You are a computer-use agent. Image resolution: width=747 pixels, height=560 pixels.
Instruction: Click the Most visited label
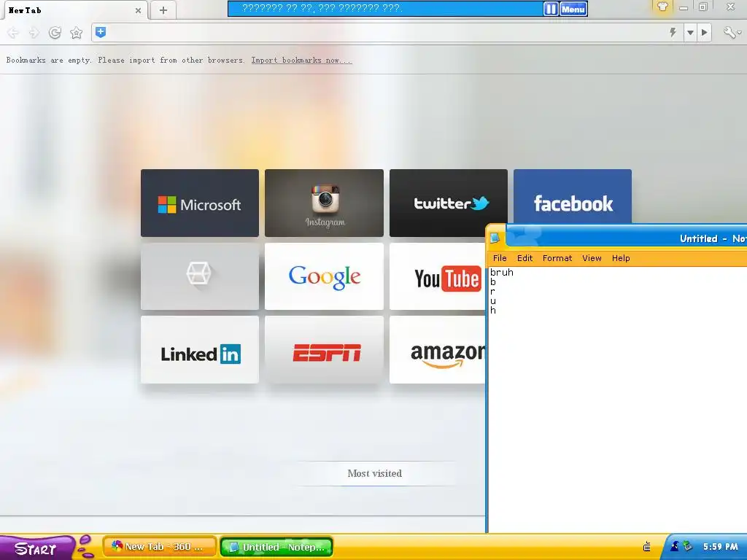tap(374, 473)
